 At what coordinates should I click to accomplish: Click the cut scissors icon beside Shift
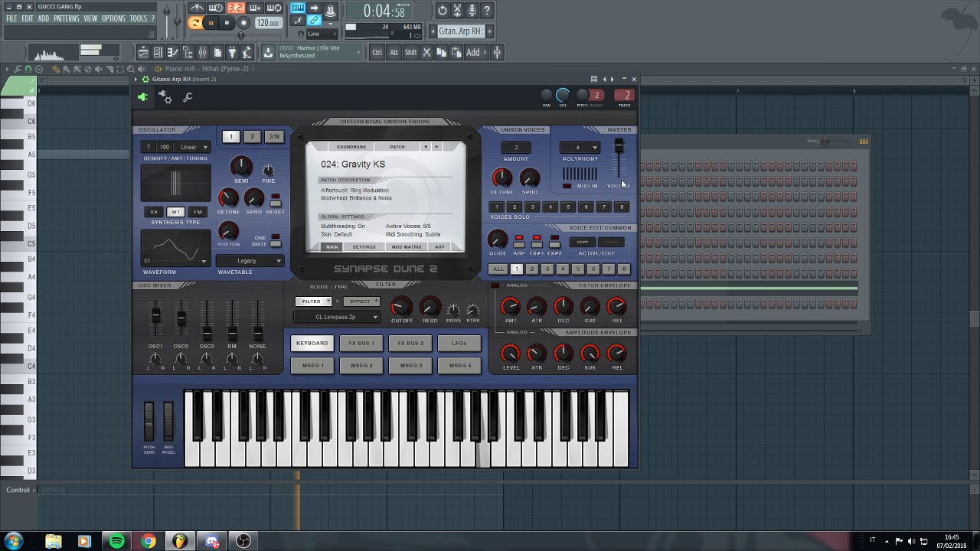pos(426,52)
